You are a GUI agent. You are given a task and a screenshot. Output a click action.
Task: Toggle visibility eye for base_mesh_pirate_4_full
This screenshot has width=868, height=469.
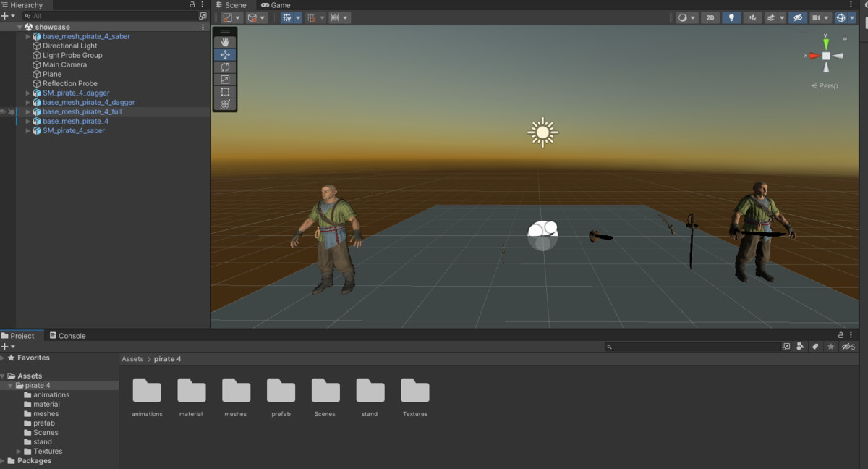[4, 112]
